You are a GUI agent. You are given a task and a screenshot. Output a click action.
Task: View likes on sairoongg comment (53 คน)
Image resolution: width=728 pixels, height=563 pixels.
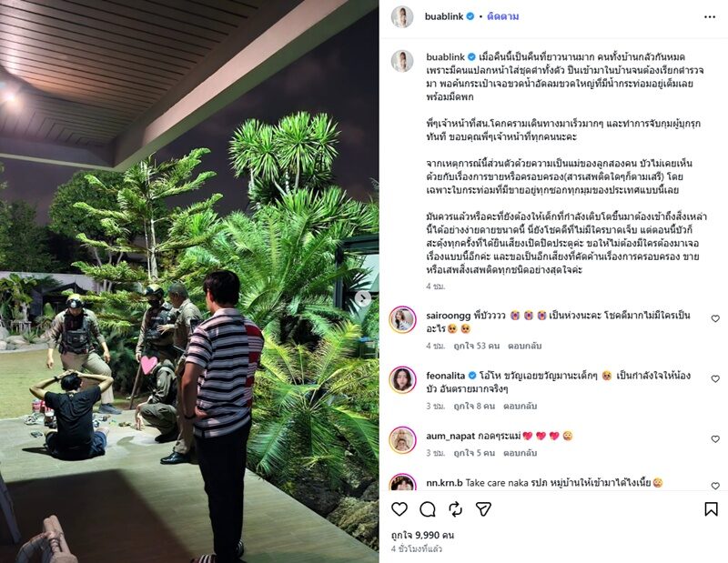click(x=476, y=346)
